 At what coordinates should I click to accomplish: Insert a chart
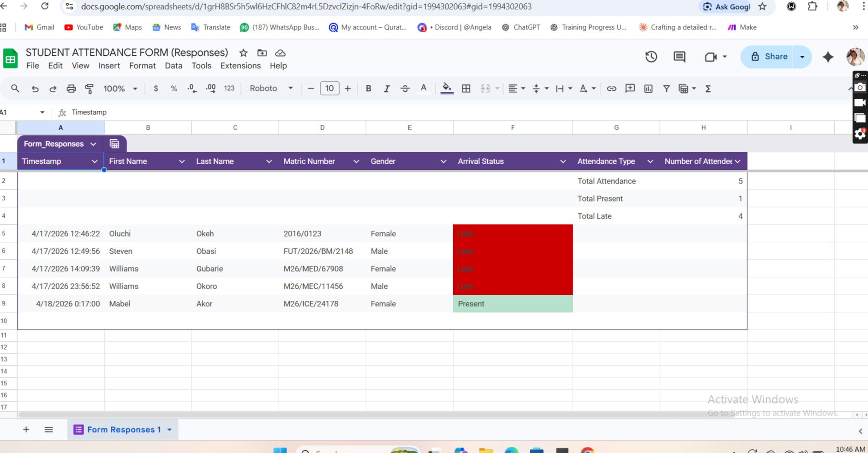(x=648, y=89)
